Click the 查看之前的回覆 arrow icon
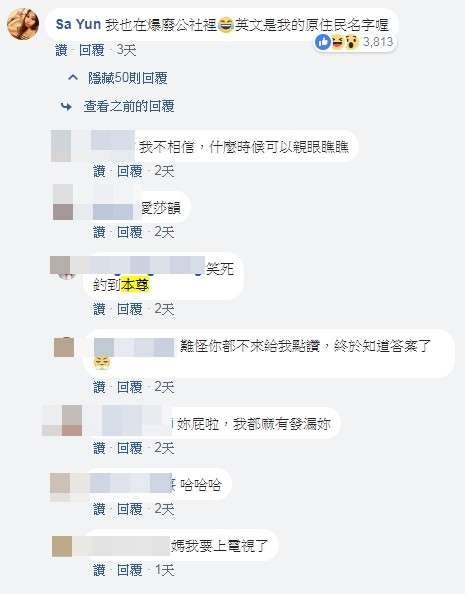Viewport: 465px width, 594px height. click(x=66, y=106)
